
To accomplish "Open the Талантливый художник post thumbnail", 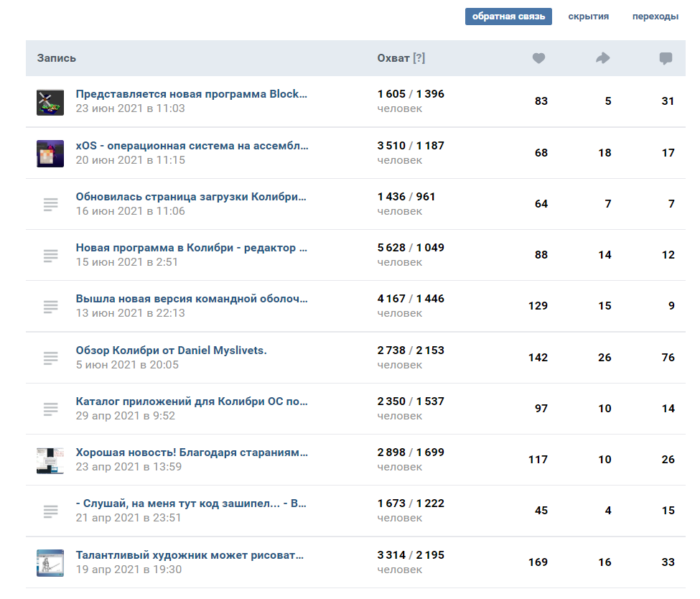I will (x=50, y=562).
